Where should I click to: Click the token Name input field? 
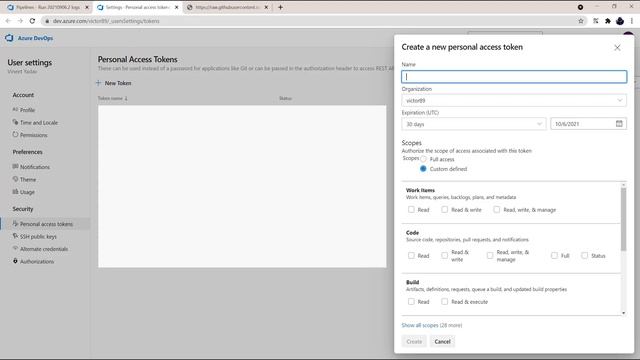pos(514,77)
